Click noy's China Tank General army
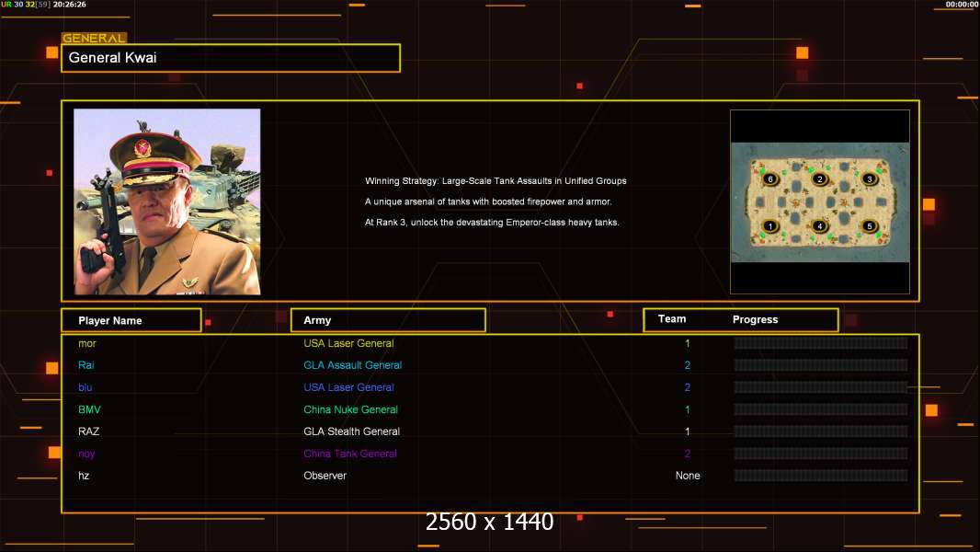Screen dimensions: 980x552 [x=350, y=454]
